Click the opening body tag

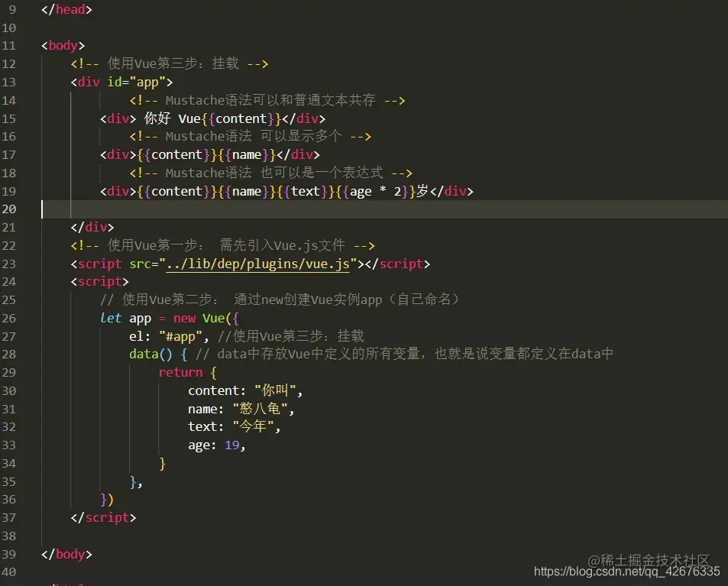[x=63, y=46]
